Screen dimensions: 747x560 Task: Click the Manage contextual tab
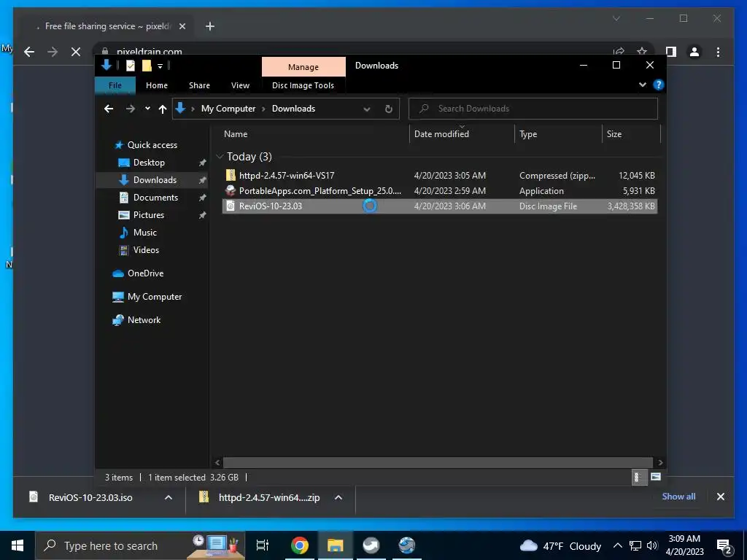tap(303, 66)
